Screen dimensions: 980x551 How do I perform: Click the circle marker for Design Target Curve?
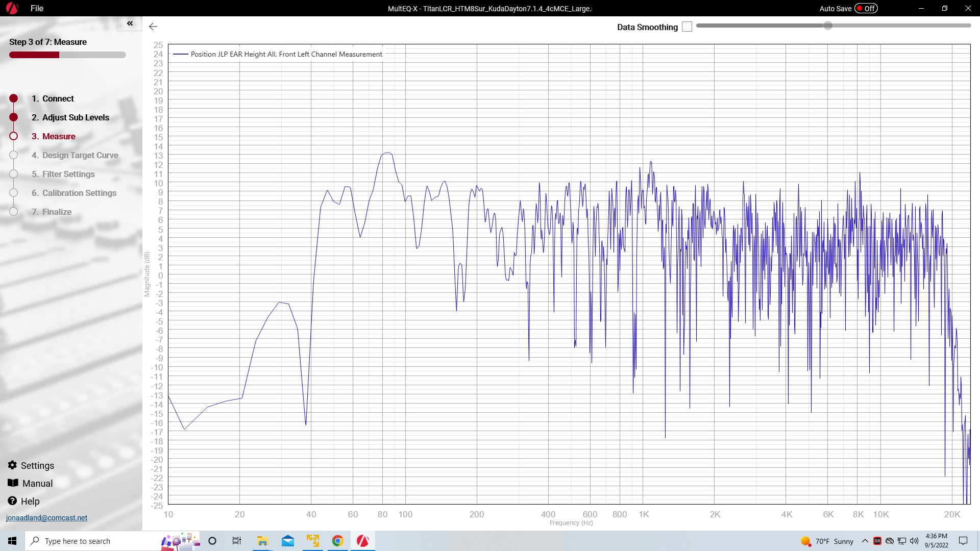coord(14,155)
